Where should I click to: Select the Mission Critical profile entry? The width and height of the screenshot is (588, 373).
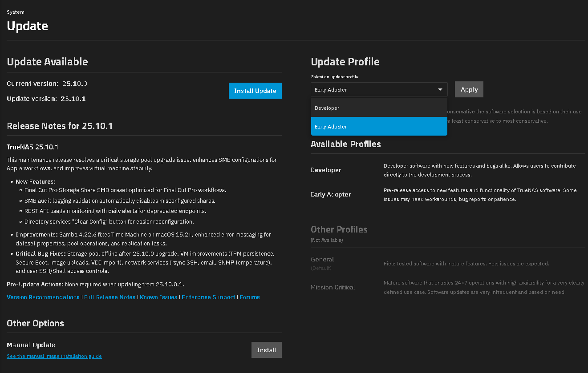(x=333, y=288)
